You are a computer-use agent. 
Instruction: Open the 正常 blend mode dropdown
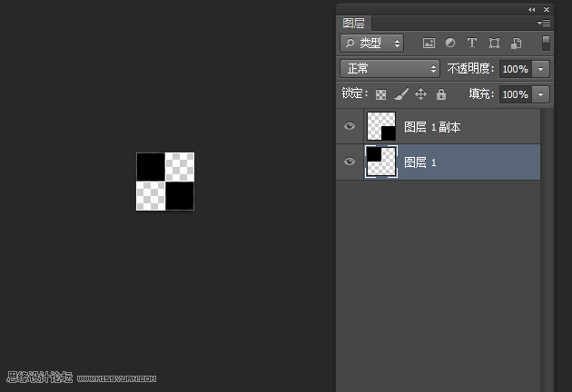coord(390,69)
